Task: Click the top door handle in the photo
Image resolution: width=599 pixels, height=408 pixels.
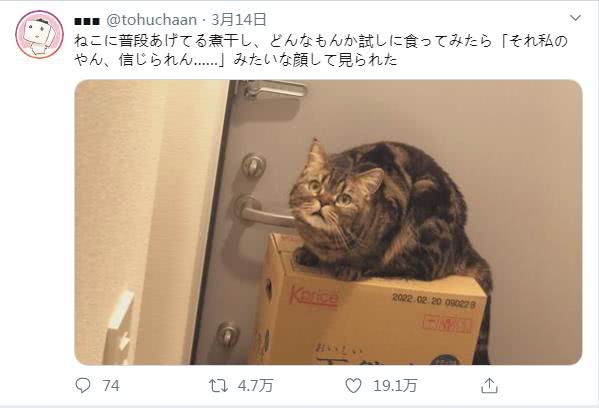Action: (272, 89)
